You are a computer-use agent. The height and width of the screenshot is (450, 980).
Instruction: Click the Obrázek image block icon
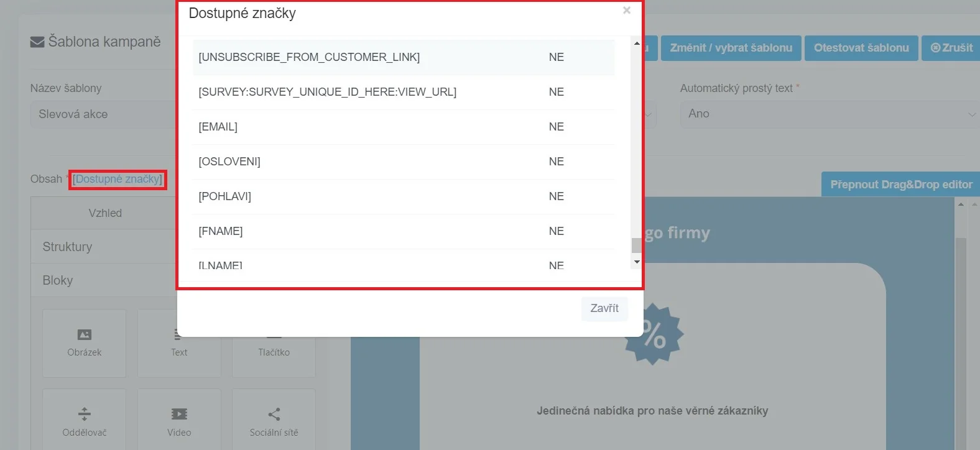[85, 335]
